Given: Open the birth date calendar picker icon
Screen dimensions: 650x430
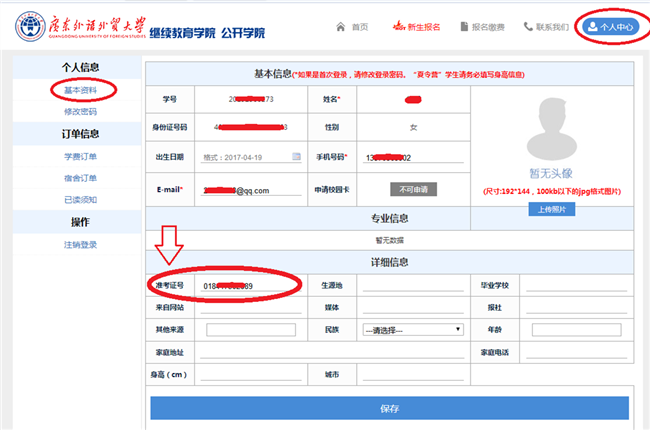Looking at the screenshot, I should [296, 156].
